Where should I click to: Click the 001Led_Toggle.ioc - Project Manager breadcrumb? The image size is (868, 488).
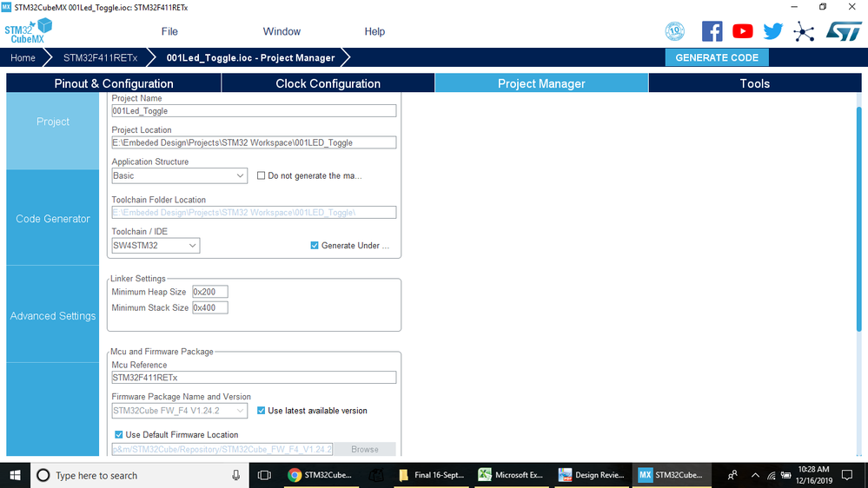251,57
